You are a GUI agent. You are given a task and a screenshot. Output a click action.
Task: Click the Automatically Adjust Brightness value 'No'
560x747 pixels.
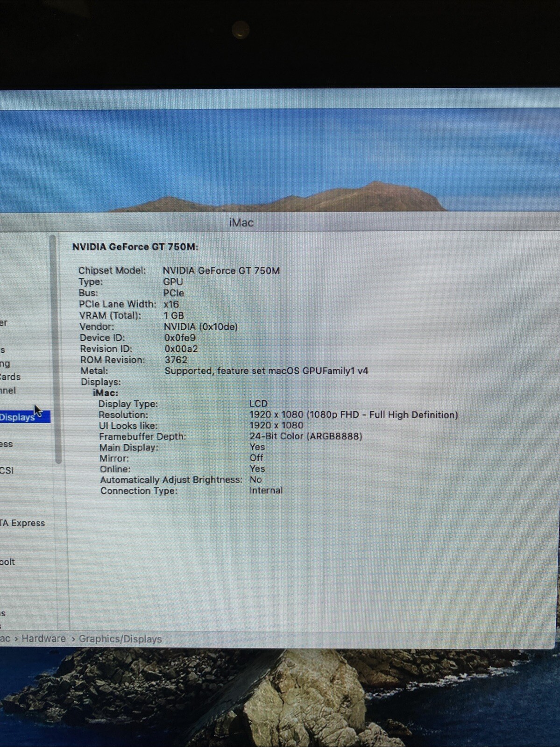[255, 479]
